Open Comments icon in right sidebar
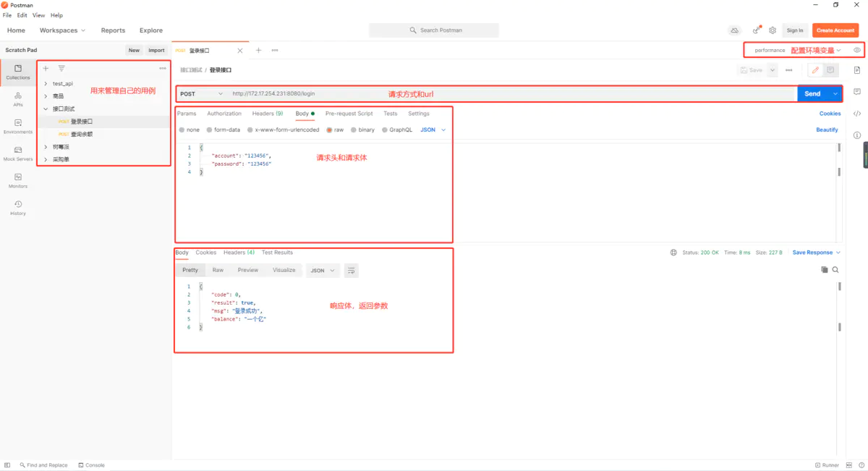This screenshot has width=868, height=471. pyautogui.click(x=857, y=92)
